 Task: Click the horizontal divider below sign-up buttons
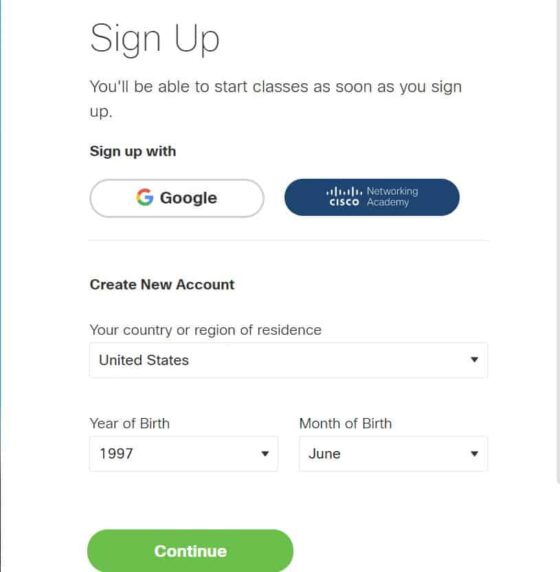click(288, 240)
